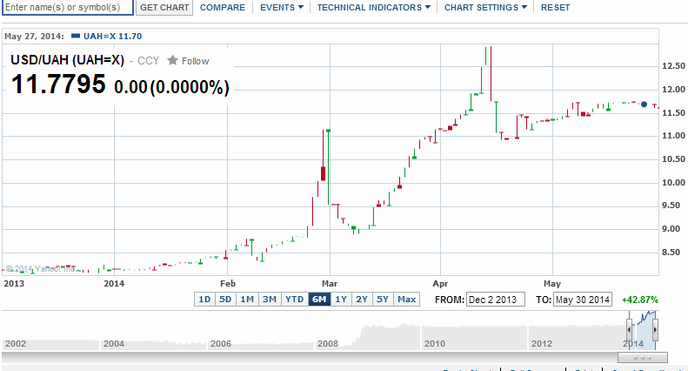Viewport: 688px width, 371px height.
Task: Click the right range handle in navigator
Action: [655, 330]
